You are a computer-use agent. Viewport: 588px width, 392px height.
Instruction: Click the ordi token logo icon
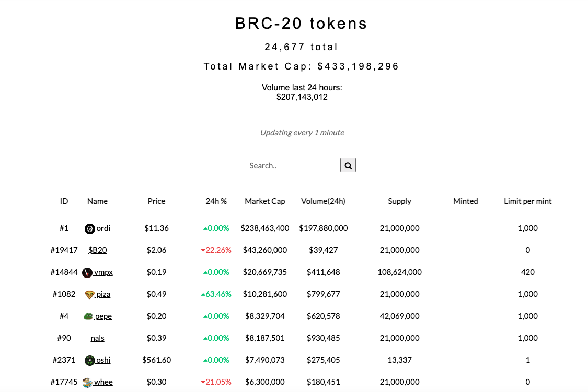click(x=89, y=228)
